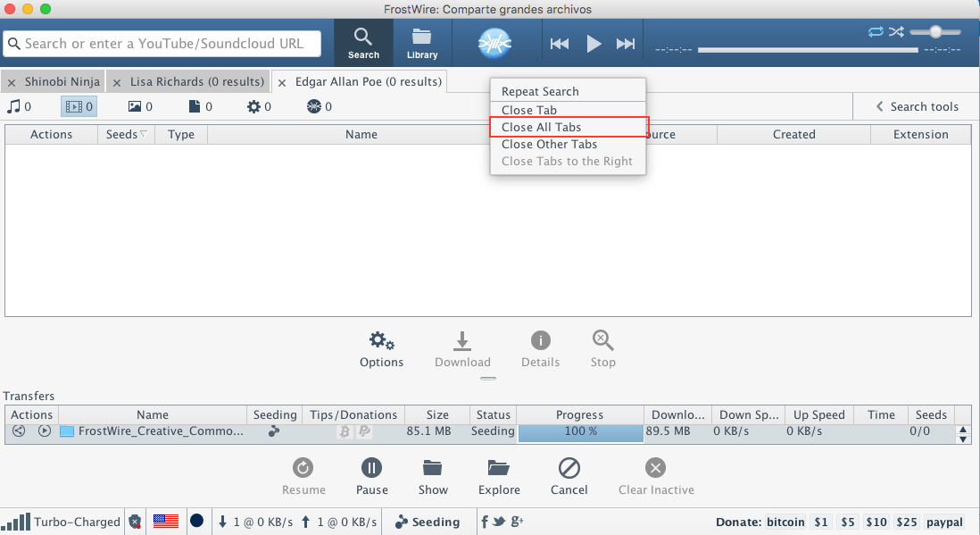Screen dimensions: 980x535
Task: Toggle the firewall status indicator
Action: pos(135,522)
